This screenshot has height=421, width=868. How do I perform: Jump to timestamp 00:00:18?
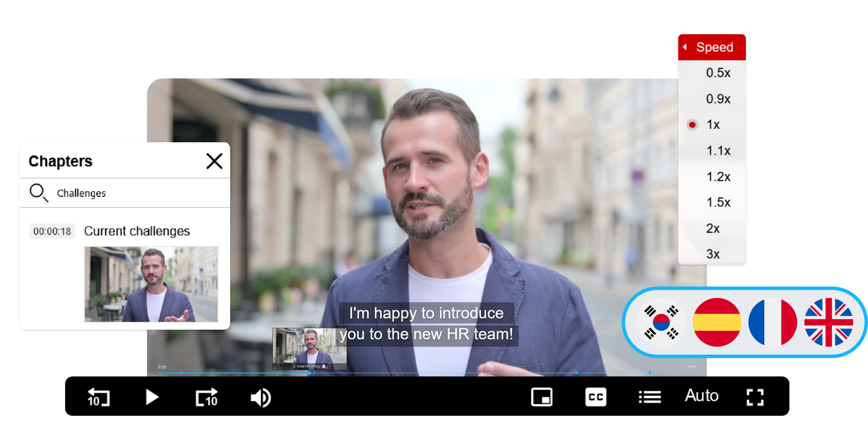click(52, 231)
